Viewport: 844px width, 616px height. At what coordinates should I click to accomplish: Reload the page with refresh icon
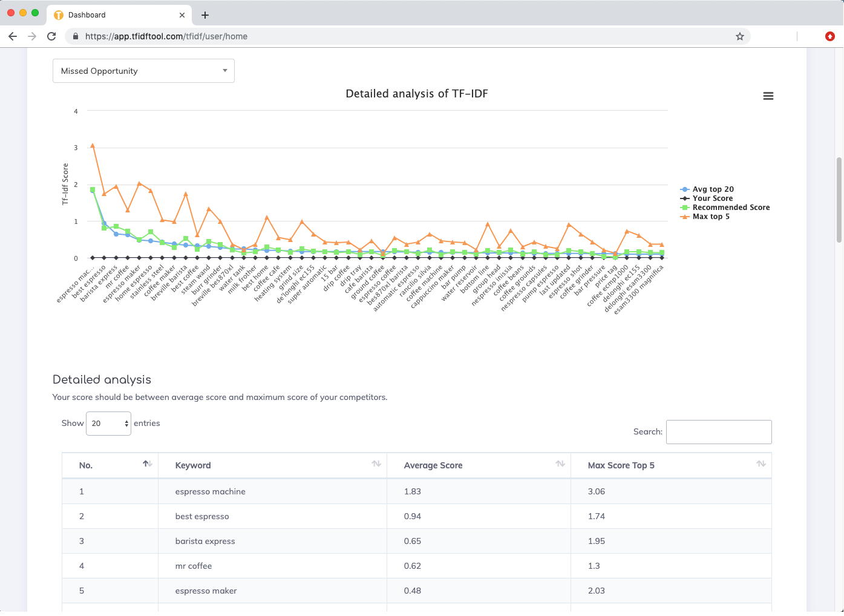[x=51, y=36]
